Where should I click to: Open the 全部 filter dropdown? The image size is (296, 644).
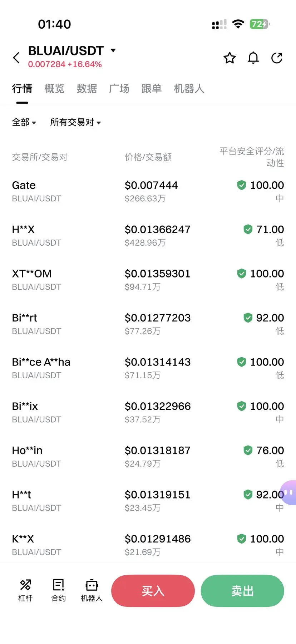click(24, 122)
